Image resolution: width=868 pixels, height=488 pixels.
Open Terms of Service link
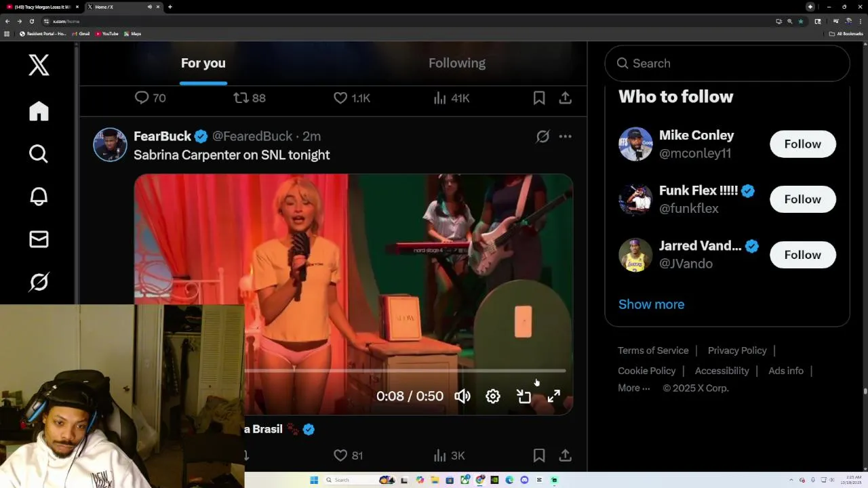(x=653, y=350)
